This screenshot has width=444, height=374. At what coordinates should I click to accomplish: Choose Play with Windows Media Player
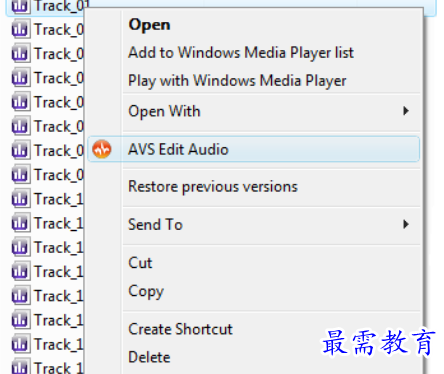click(x=237, y=81)
